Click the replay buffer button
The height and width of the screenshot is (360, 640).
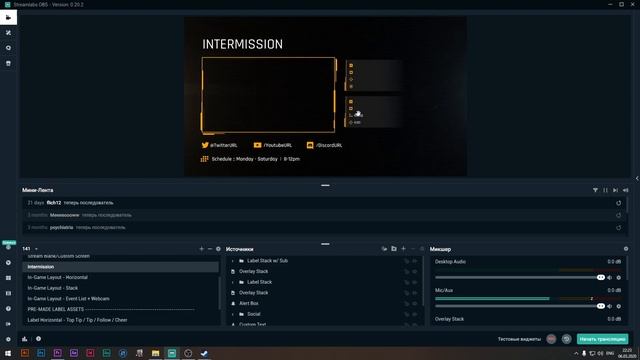[566, 339]
